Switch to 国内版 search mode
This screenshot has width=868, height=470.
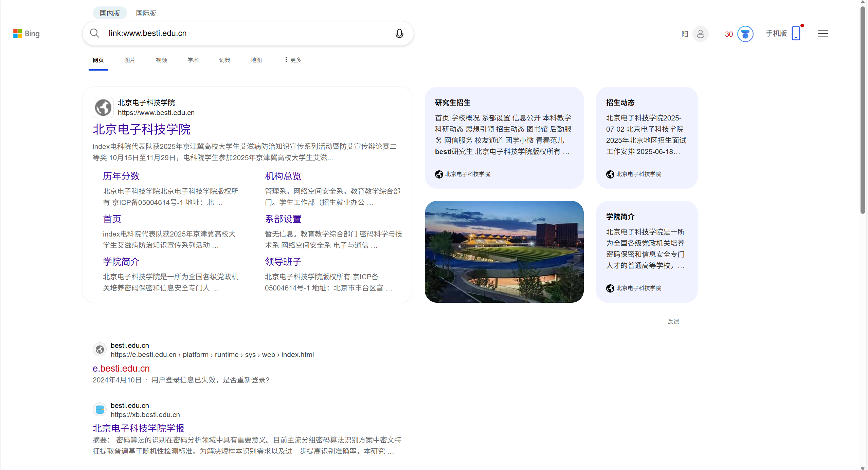pyautogui.click(x=110, y=13)
